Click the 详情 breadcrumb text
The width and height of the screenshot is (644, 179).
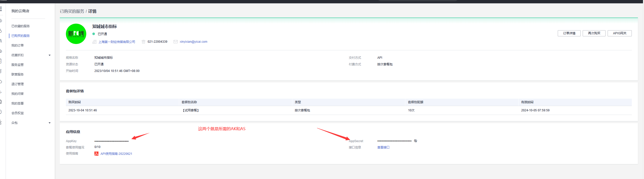point(92,11)
